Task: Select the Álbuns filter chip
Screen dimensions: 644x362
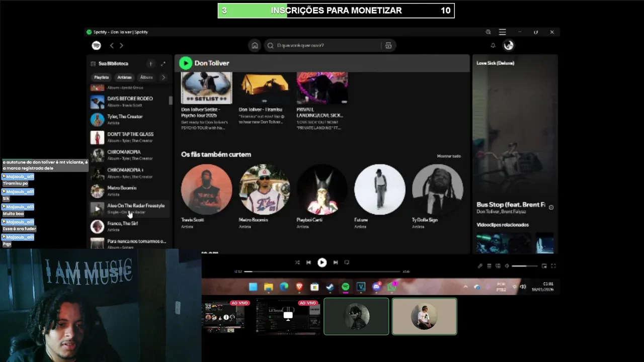Action: coord(146,77)
